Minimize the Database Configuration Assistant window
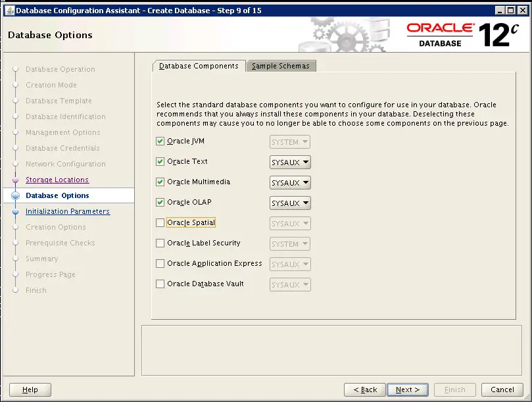532x402 pixels. point(500,11)
